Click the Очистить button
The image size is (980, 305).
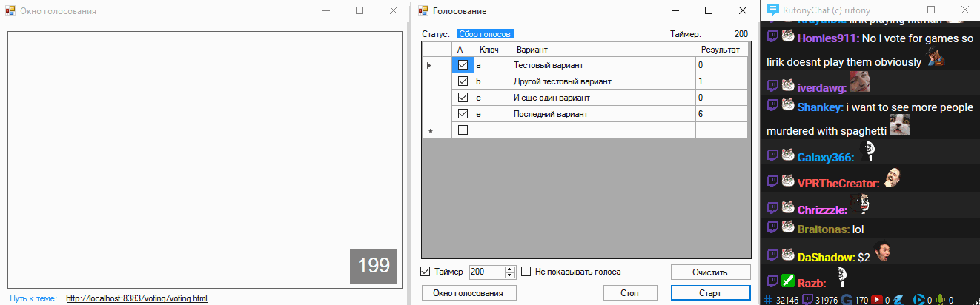click(x=710, y=272)
